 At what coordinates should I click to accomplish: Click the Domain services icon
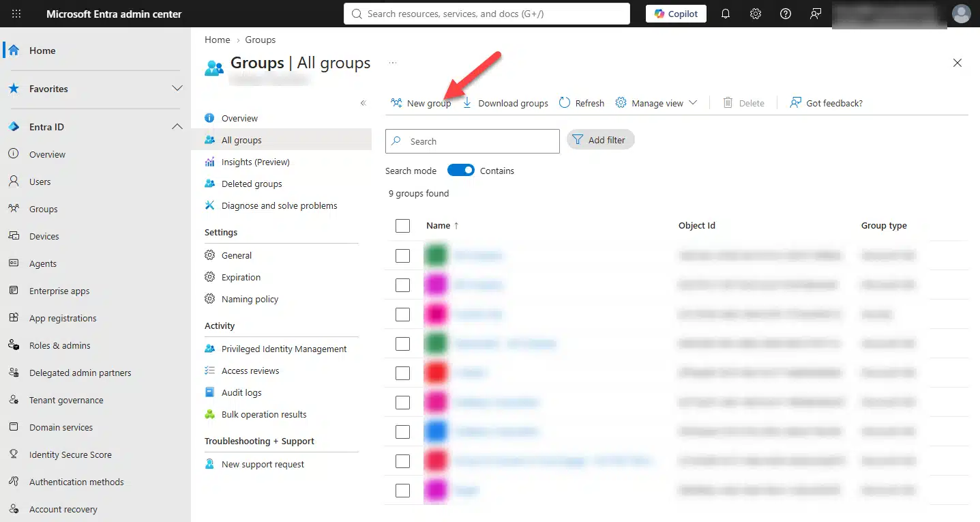point(14,427)
